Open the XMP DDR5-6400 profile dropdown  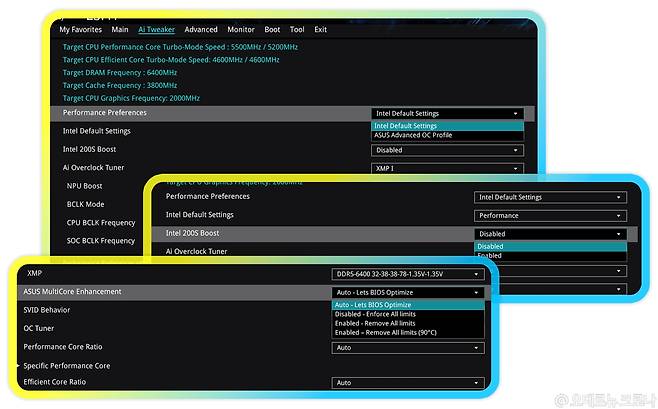[x=408, y=273]
